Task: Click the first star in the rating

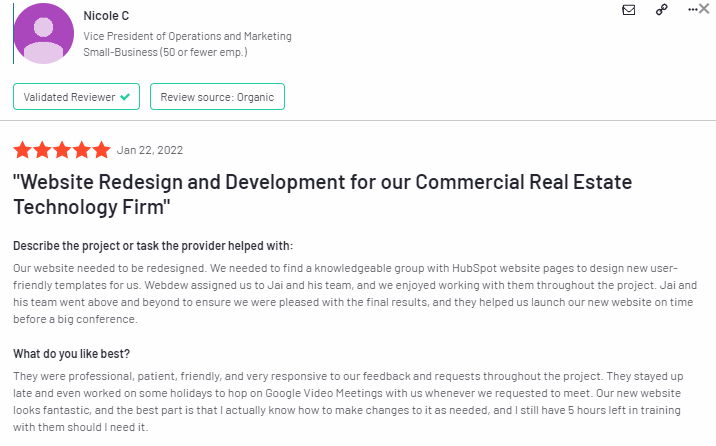Action: pyautogui.click(x=22, y=151)
